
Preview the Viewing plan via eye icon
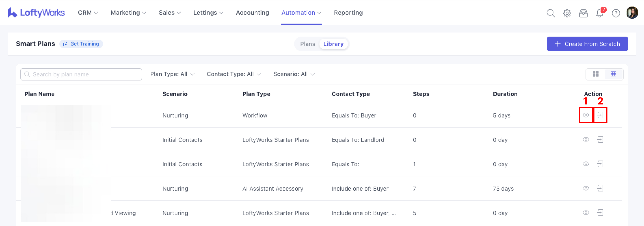pos(586,213)
